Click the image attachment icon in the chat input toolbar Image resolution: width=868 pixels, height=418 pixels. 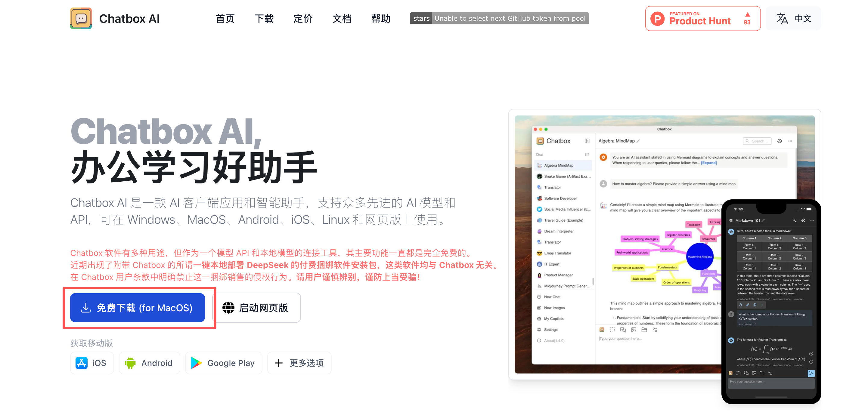(x=634, y=330)
